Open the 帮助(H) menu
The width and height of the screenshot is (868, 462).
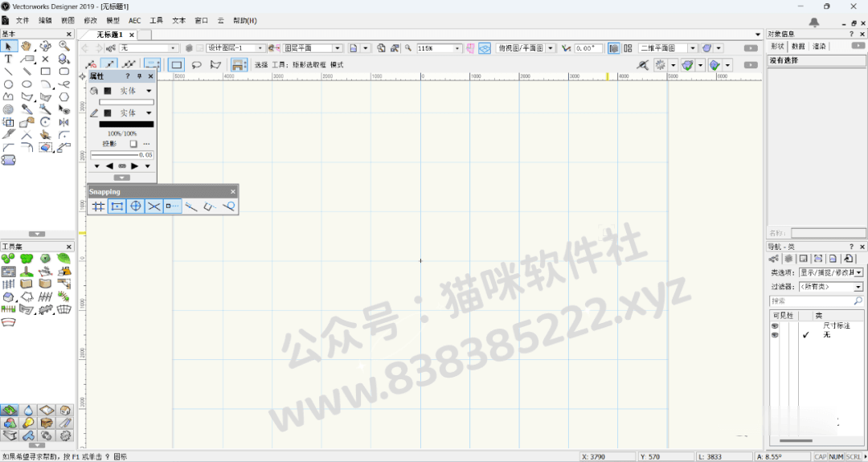(x=244, y=20)
